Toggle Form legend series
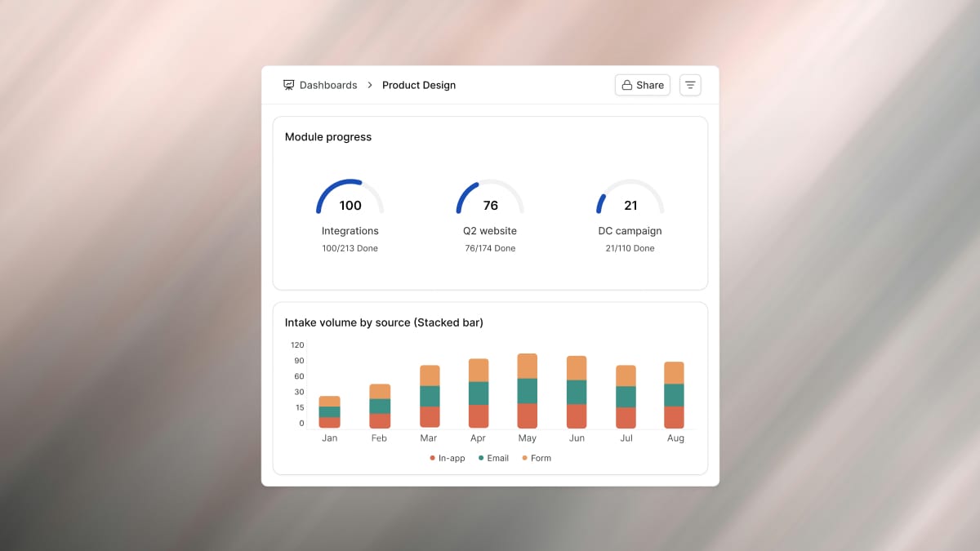 (537, 458)
